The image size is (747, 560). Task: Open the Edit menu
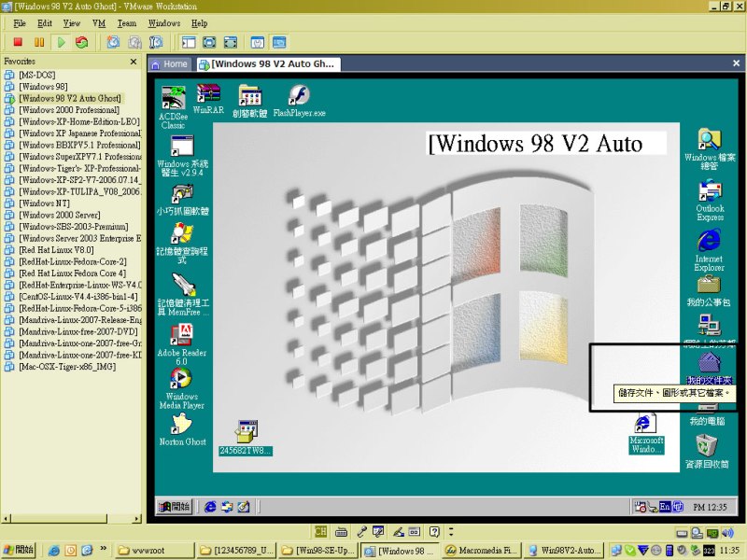point(45,22)
